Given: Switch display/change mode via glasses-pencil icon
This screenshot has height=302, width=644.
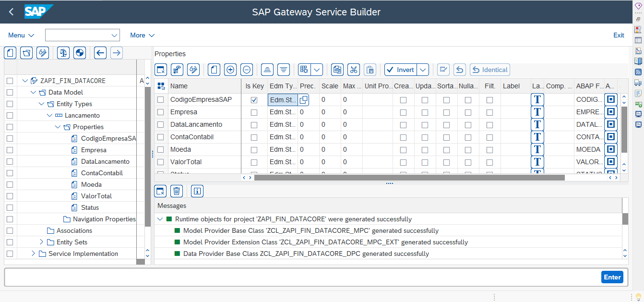Looking at the screenshot, I should point(42,53).
